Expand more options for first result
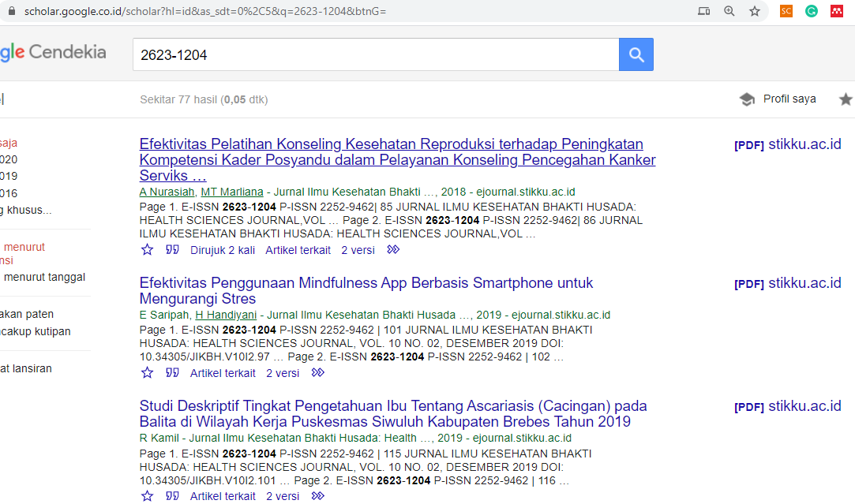 [x=393, y=250]
